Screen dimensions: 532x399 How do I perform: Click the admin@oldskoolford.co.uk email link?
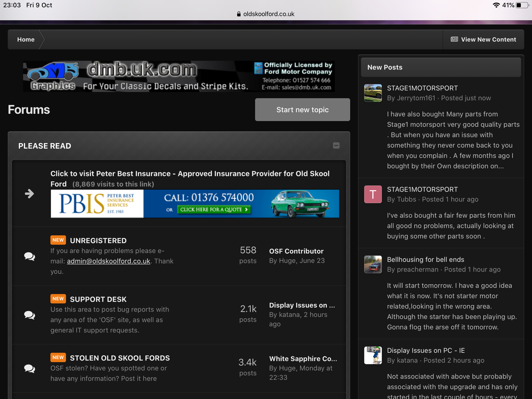109,261
